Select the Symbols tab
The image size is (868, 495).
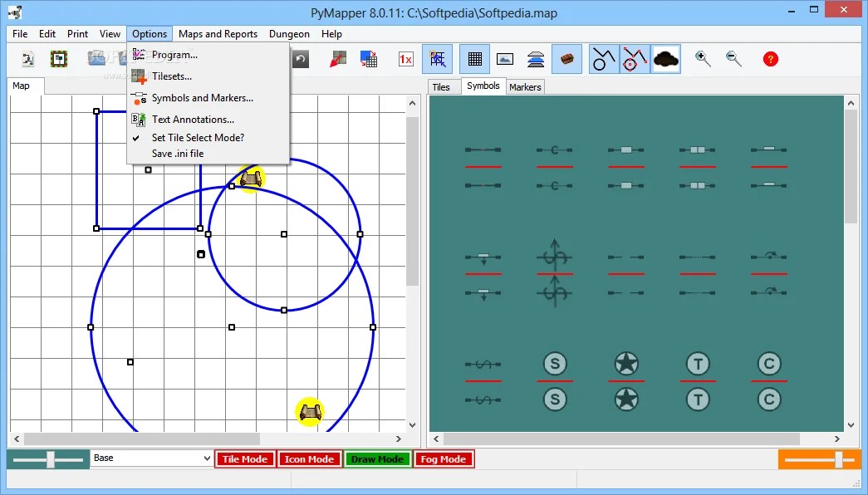coord(483,86)
